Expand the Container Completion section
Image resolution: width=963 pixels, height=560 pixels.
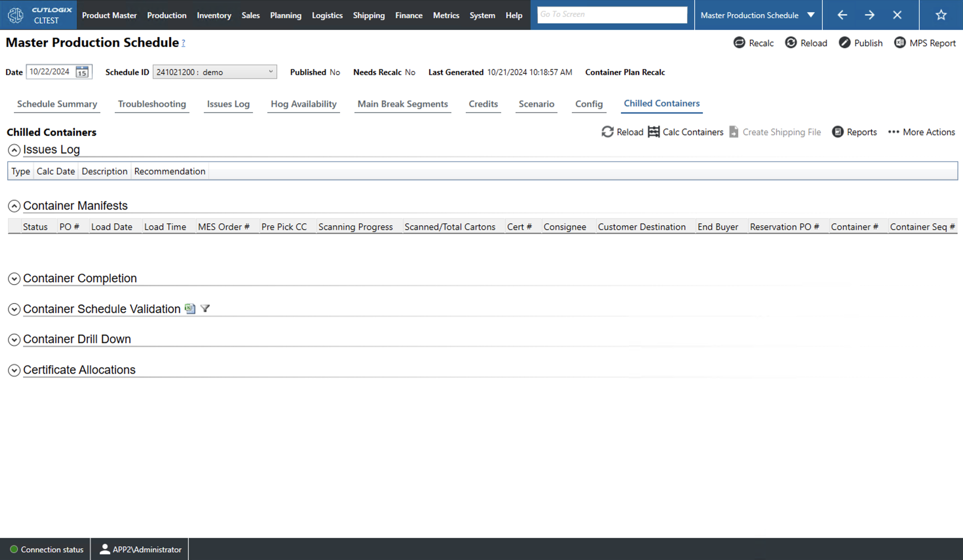(14, 279)
